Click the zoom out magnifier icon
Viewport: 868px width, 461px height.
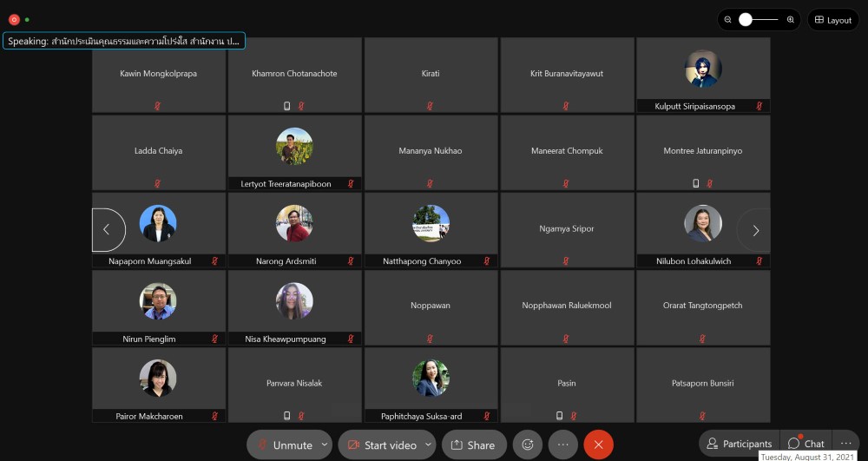click(x=729, y=19)
